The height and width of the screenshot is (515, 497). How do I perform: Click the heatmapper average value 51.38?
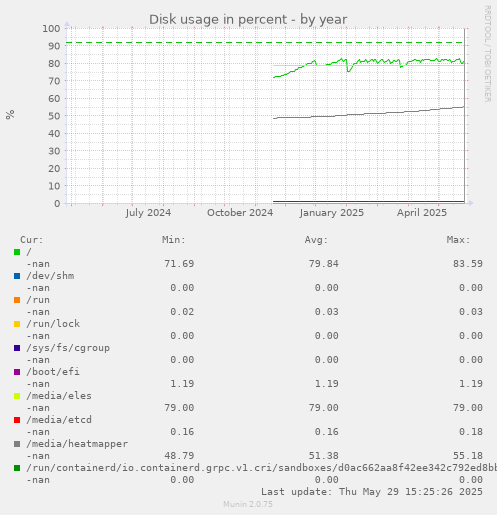tap(323, 456)
